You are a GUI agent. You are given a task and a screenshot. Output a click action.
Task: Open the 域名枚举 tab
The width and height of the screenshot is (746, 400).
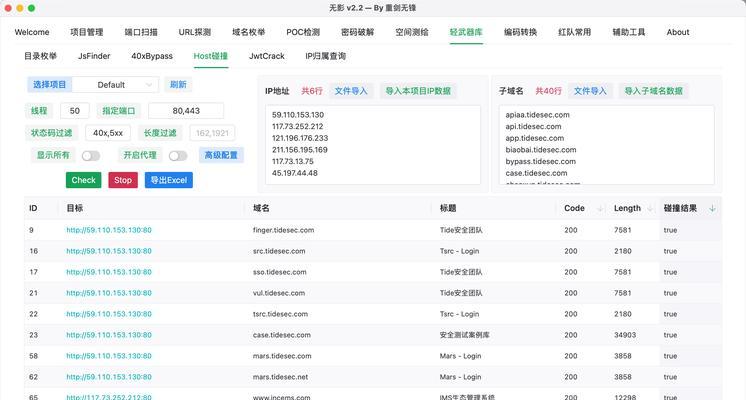pos(248,32)
